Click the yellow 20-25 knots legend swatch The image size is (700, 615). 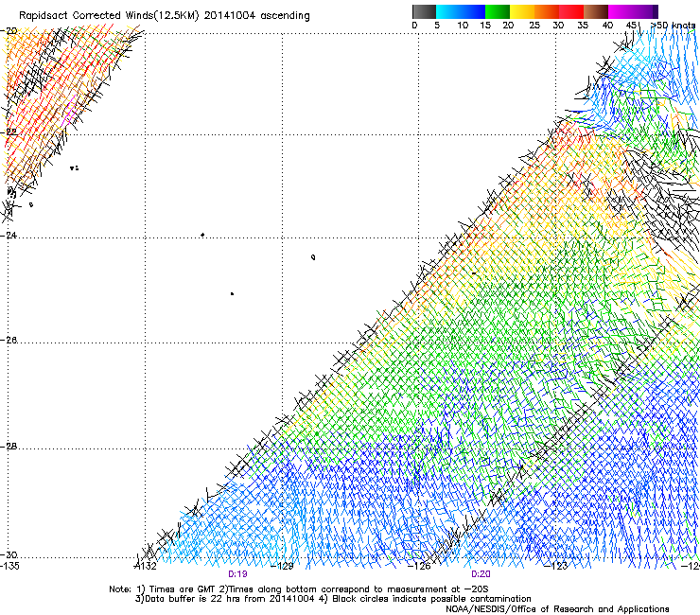coord(522,11)
